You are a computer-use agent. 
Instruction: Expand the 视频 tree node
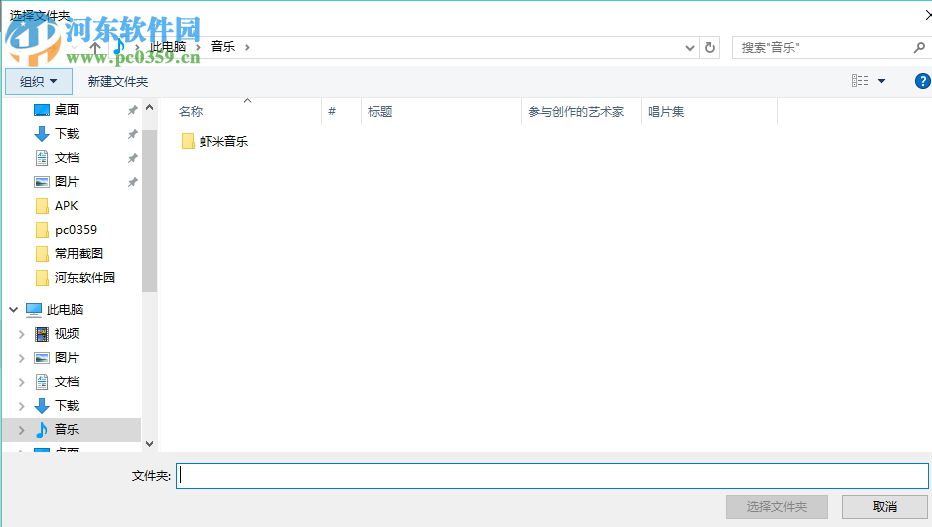21,334
